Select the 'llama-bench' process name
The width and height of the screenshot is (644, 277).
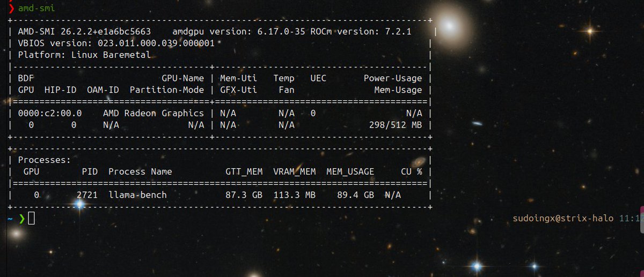click(137, 195)
